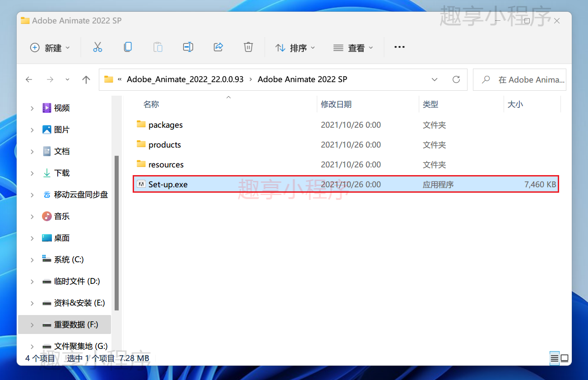Open recent locations dropdown chevron
The image size is (588, 380).
click(x=68, y=79)
